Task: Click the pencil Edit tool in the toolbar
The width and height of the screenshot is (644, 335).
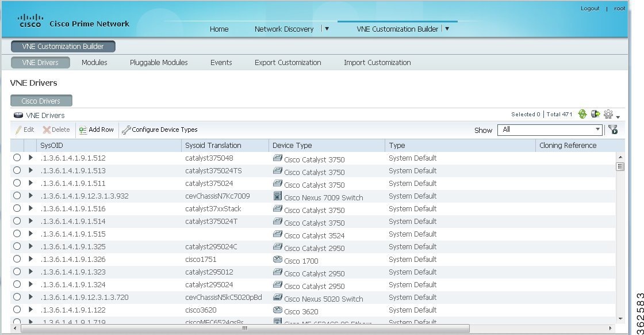Action: (25, 130)
